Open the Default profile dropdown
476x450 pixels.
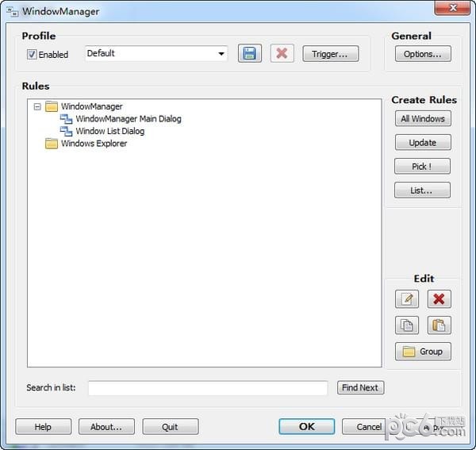click(221, 54)
